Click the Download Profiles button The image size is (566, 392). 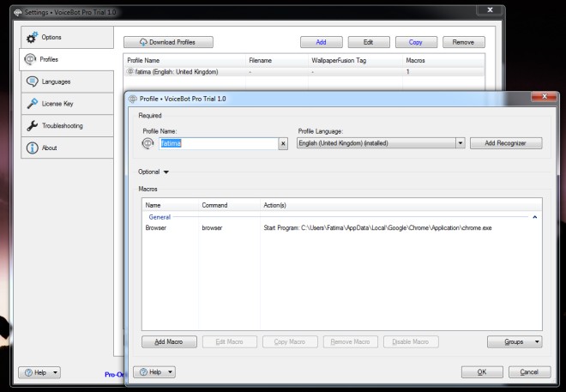[x=168, y=42]
